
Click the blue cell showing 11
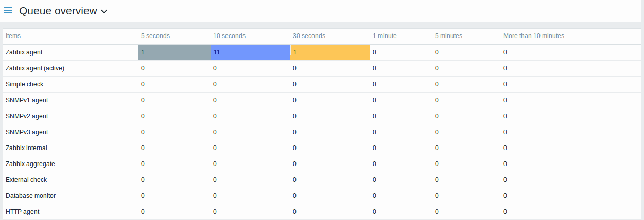251,52
